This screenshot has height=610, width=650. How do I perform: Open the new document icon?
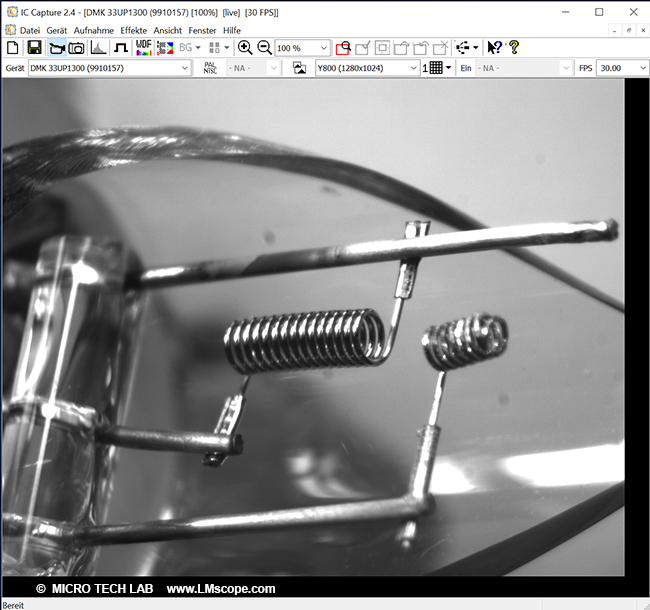(x=13, y=48)
